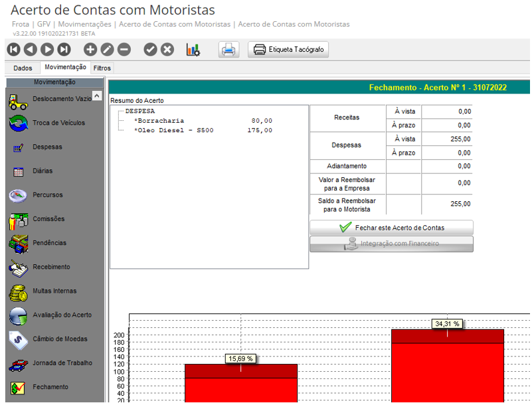The height and width of the screenshot is (407, 532).
Task: Cancel changes with the X icon
Action: [x=167, y=49]
